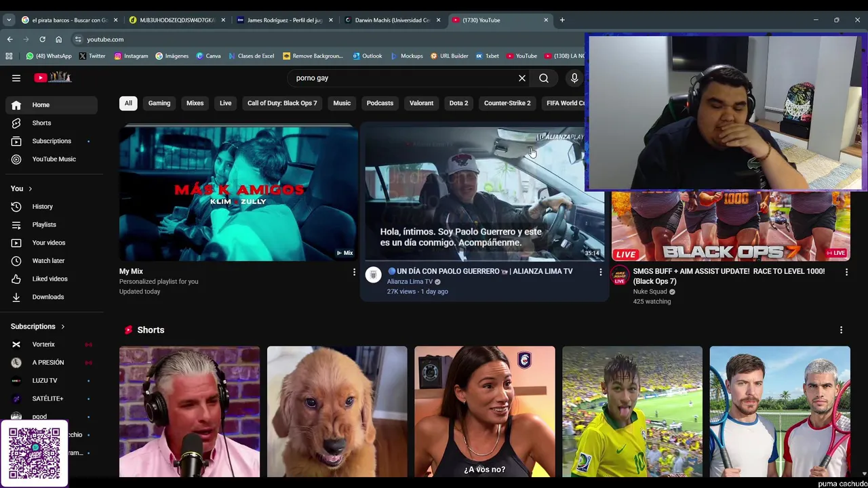This screenshot has width=868, height=488.
Task: Open the YouTube hamburger guide menu
Action: pos(16,78)
